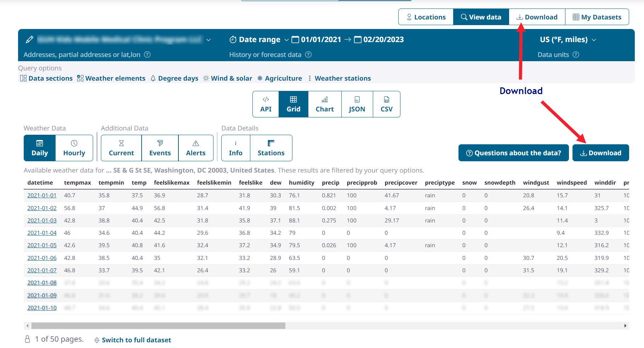This screenshot has height=348, width=644.
Task: Click the Download button above the table
Action: point(600,152)
